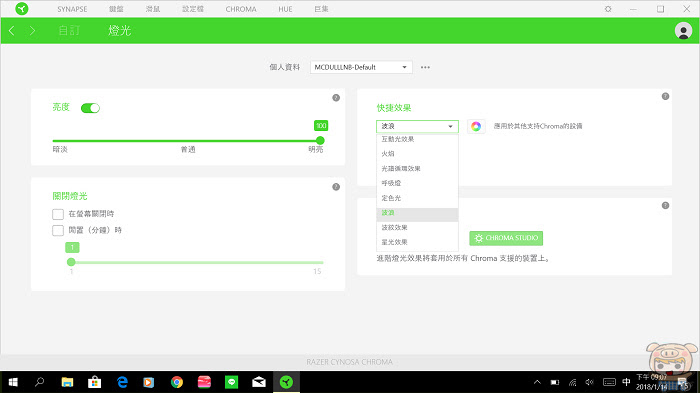Collapse the 快捷效果 effect dropdown
Viewport: 700px width, 393px height.
tap(417, 126)
